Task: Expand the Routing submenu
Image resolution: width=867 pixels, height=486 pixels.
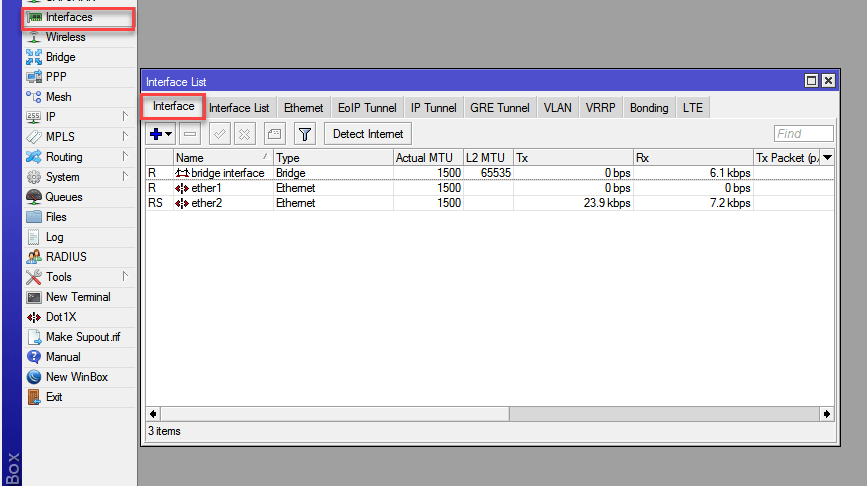Action: pyautogui.click(x=64, y=157)
